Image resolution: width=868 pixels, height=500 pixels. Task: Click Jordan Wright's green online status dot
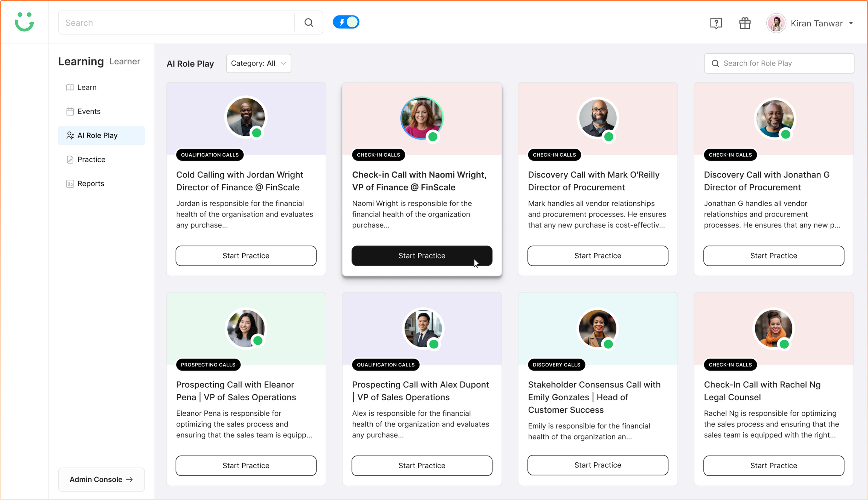click(257, 133)
